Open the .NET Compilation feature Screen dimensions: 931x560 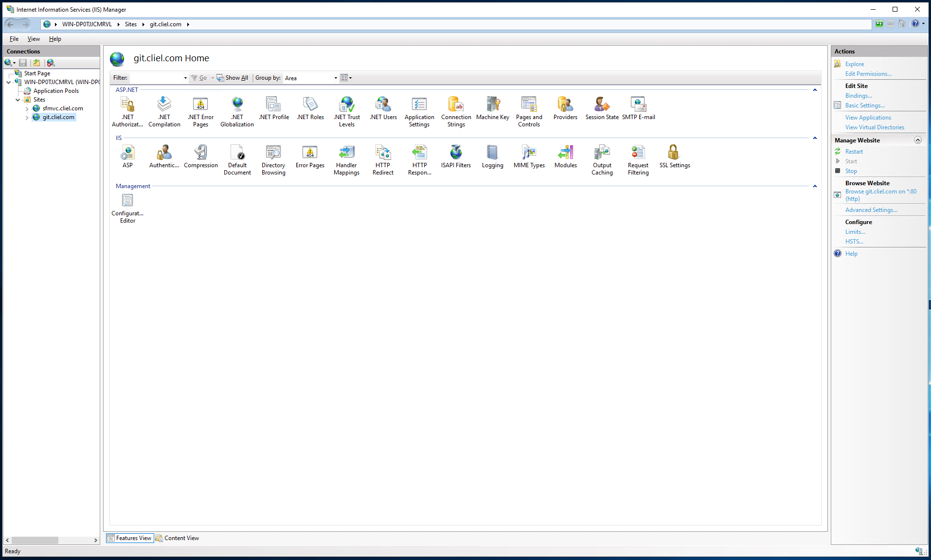[164, 111]
